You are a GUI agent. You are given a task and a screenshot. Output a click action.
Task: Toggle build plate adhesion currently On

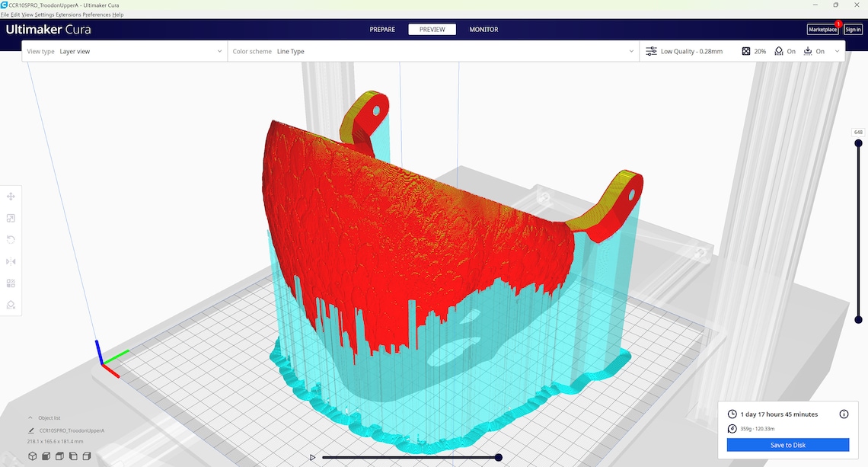point(814,51)
